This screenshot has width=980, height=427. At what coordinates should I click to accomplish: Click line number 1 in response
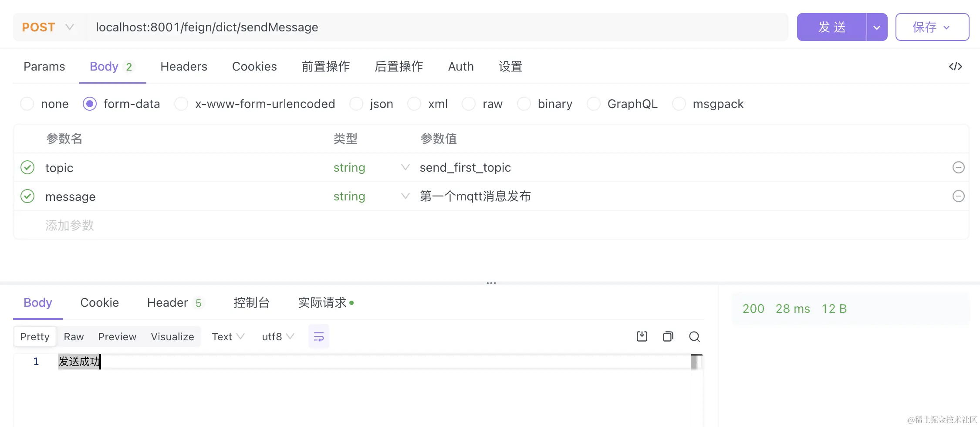point(36,362)
